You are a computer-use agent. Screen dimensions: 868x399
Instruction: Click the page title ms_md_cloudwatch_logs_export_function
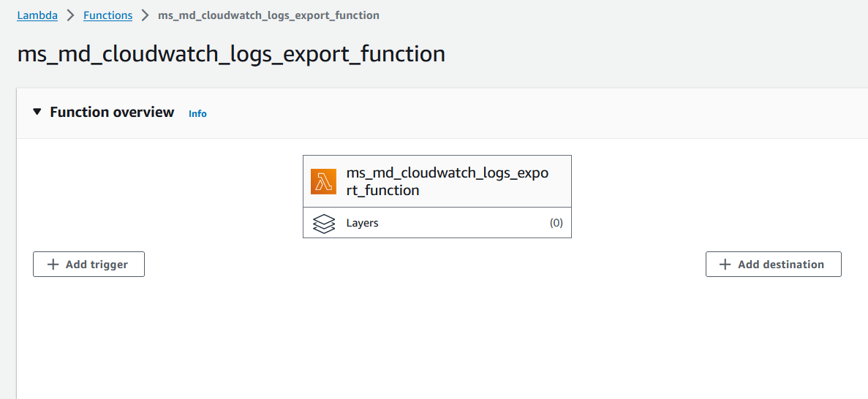231,54
